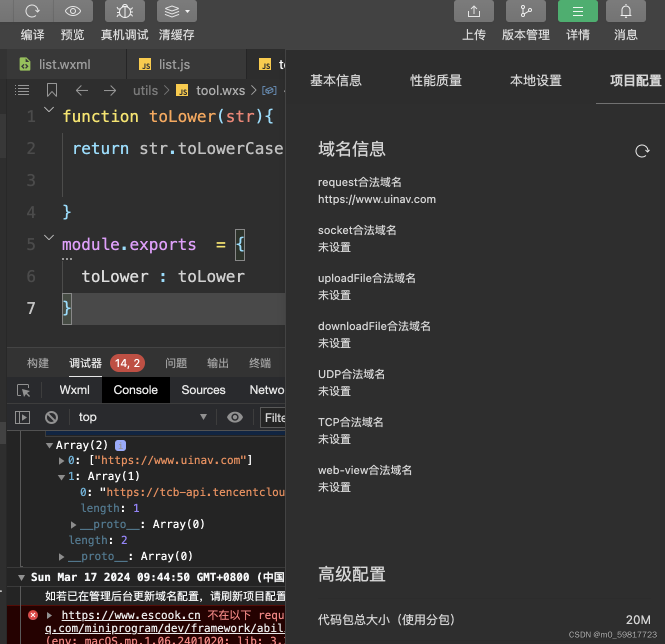The width and height of the screenshot is (665, 644).
Task: Activate the element inspector cursor icon
Action: (23, 390)
